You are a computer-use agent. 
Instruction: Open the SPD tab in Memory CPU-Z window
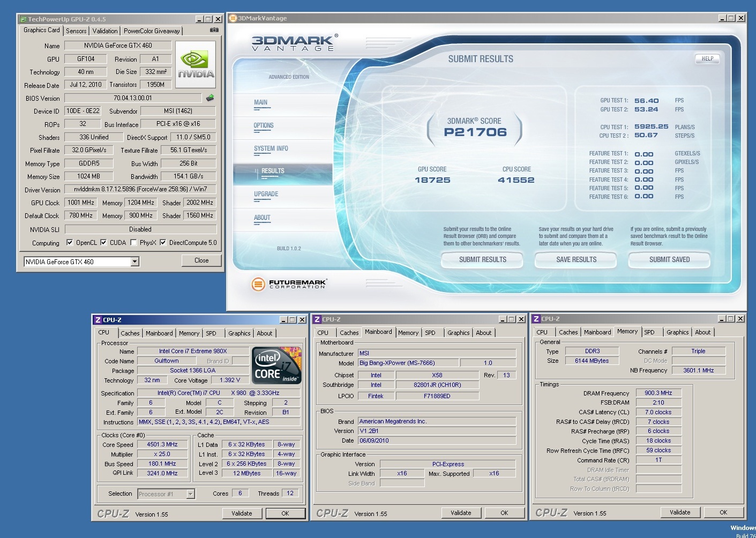649,332
